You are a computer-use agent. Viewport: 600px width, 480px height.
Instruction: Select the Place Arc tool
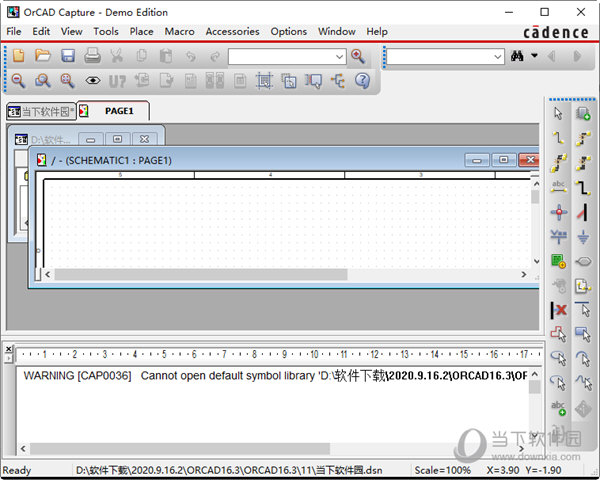coord(583,359)
